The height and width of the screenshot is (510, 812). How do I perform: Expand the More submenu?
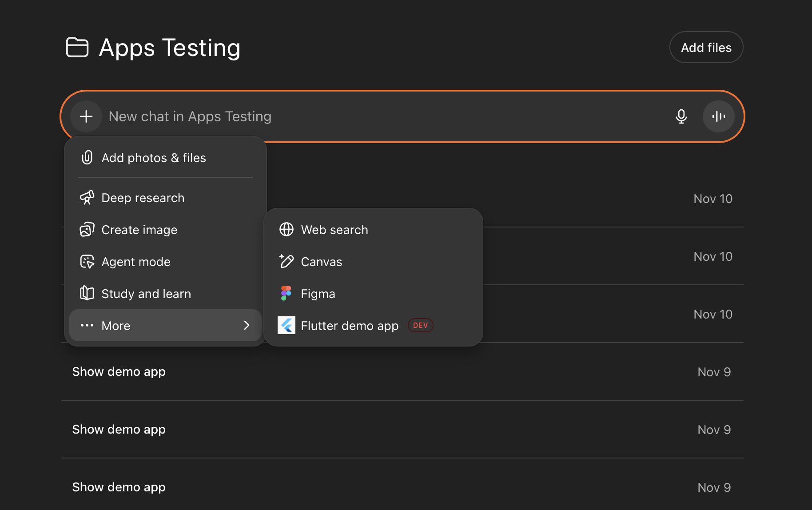[x=115, y=325]
